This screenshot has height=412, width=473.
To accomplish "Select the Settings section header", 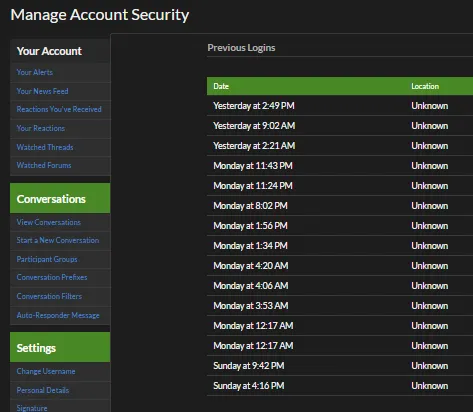I will tap(60, 347).
